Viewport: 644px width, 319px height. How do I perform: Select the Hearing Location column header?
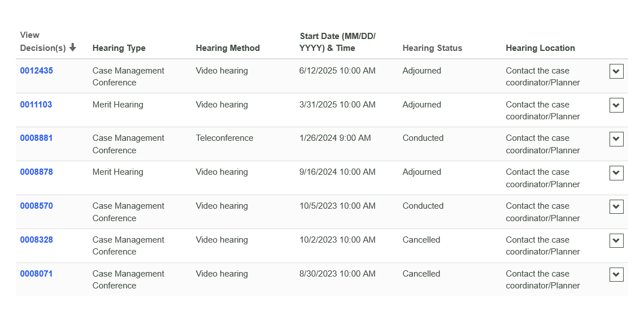tap(540, 48)
